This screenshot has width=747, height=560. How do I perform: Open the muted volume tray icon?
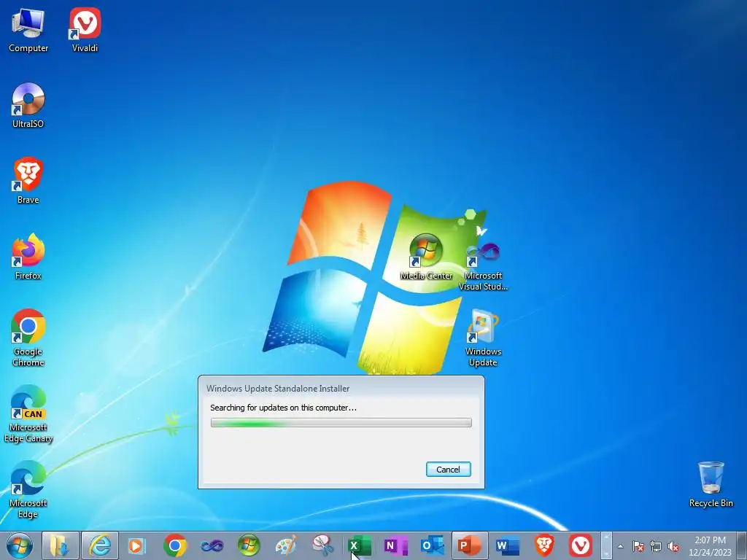[x=673, y=546]
